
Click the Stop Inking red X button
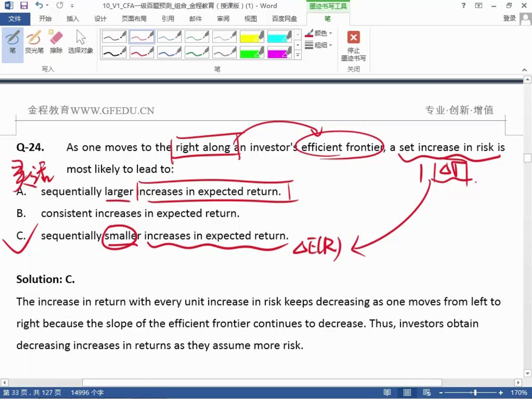click(x=353, y=37)
